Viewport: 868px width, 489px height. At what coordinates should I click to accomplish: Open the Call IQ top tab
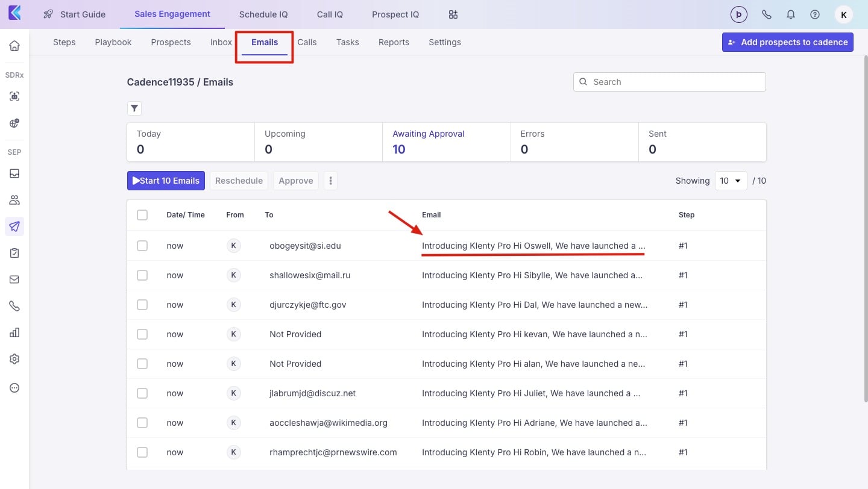pos(330,14)
